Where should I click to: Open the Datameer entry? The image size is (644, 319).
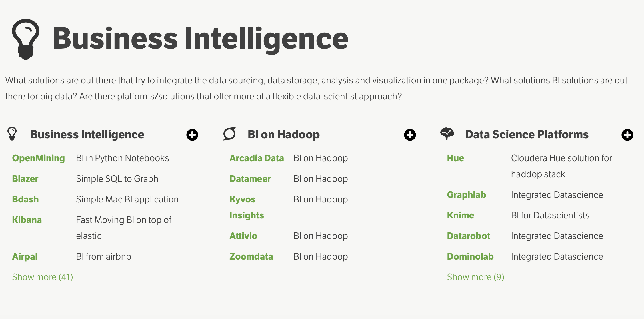pos(250,178)
